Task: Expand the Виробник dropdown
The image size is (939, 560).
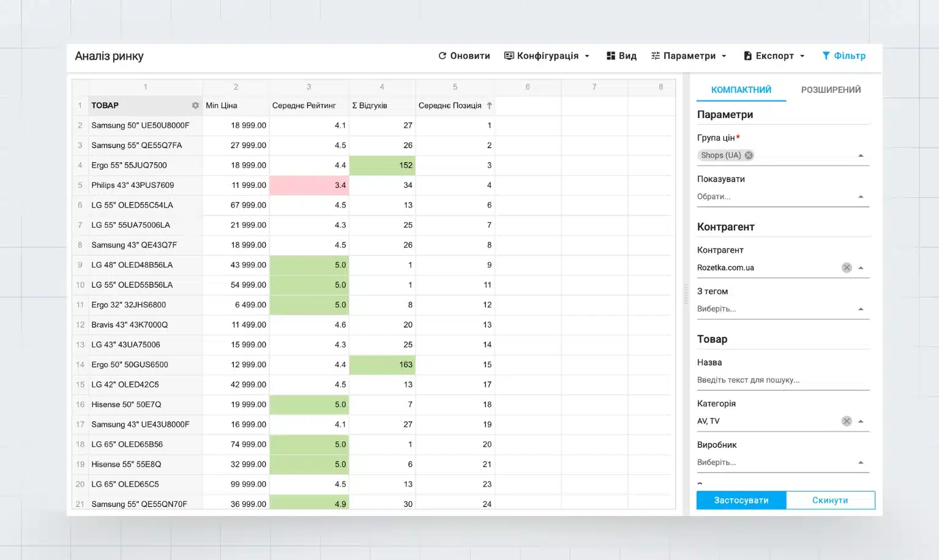Action: click(x=861, y=463)
